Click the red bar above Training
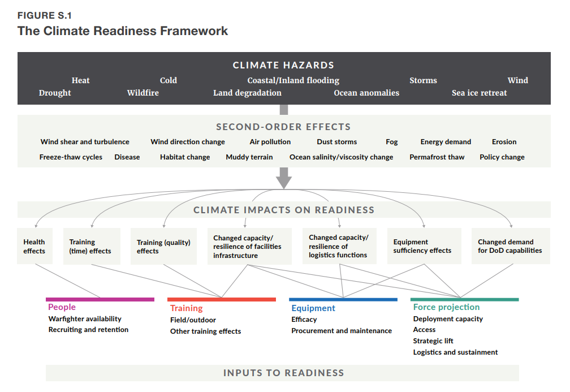The width and height of the screenshot is (570, 392). pyautogui.click(x=222, y=300)
